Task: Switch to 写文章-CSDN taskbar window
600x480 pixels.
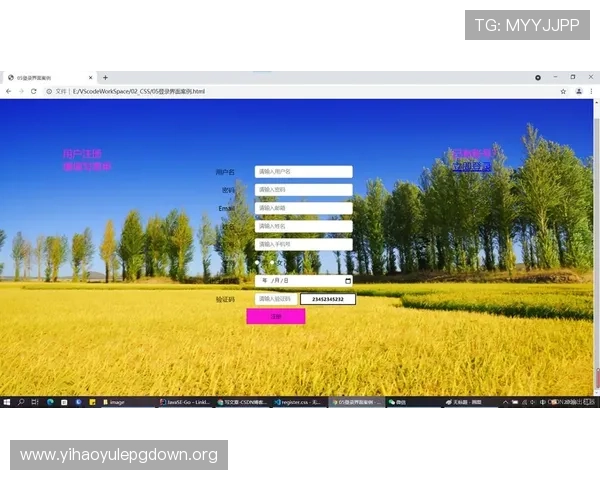Action: (242, 402)
